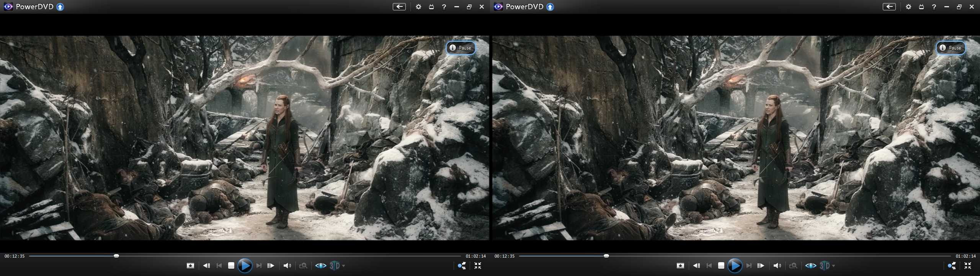Click the left player's elapsed time 00:12:35
This screenshot has height=276, width=980.
15,256
